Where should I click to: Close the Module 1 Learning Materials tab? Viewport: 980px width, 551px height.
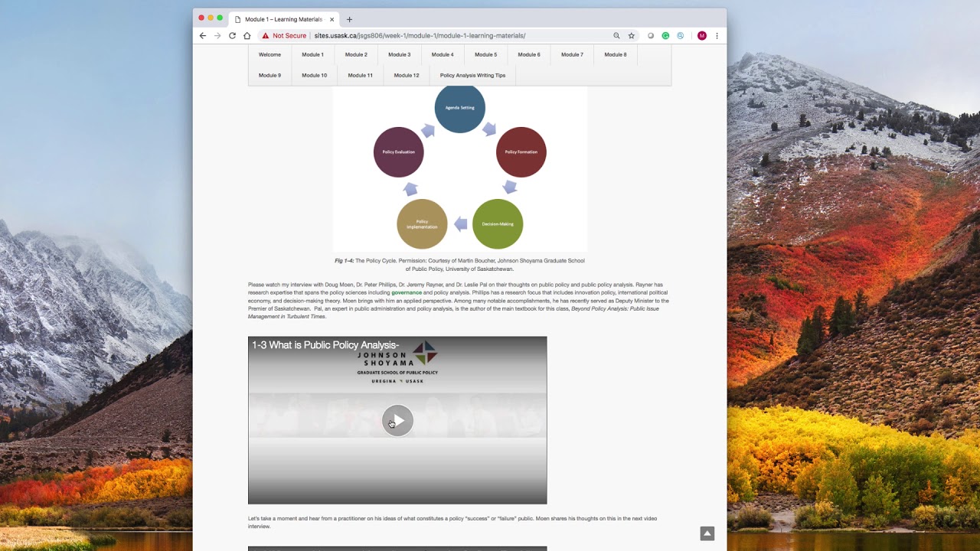[x=332, y=19]
